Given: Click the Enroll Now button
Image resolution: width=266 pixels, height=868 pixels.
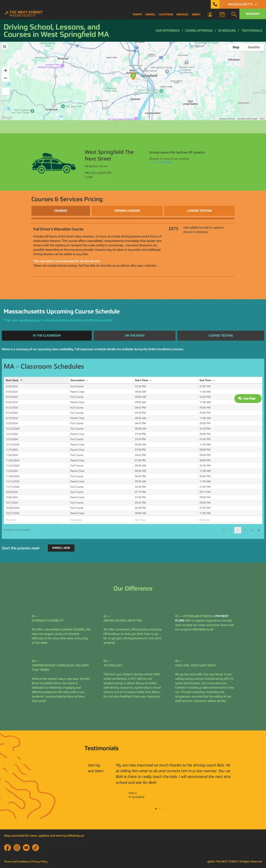Looking at the screenshot, I should [61, 548].
